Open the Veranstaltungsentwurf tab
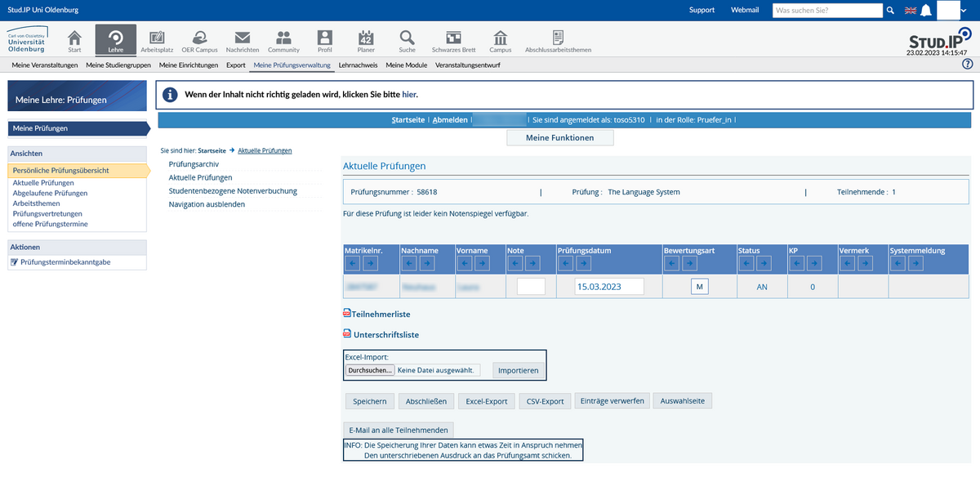The image size is (980, 491). [x=468, y=65]
